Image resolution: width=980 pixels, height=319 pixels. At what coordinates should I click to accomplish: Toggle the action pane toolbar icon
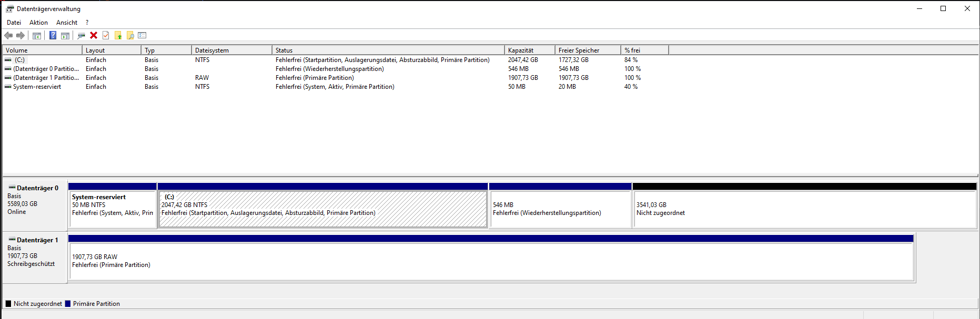pyautogui.click(x=65, y=36)
